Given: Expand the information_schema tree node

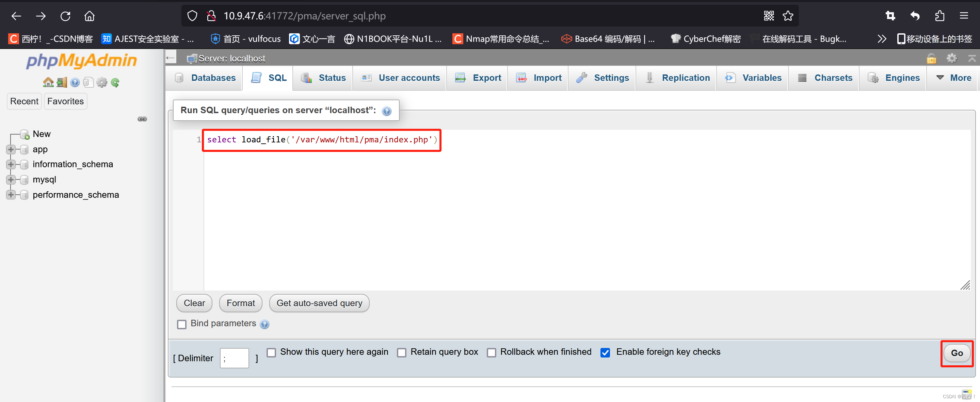Looking at the screenshot, I should pos(11,164).
